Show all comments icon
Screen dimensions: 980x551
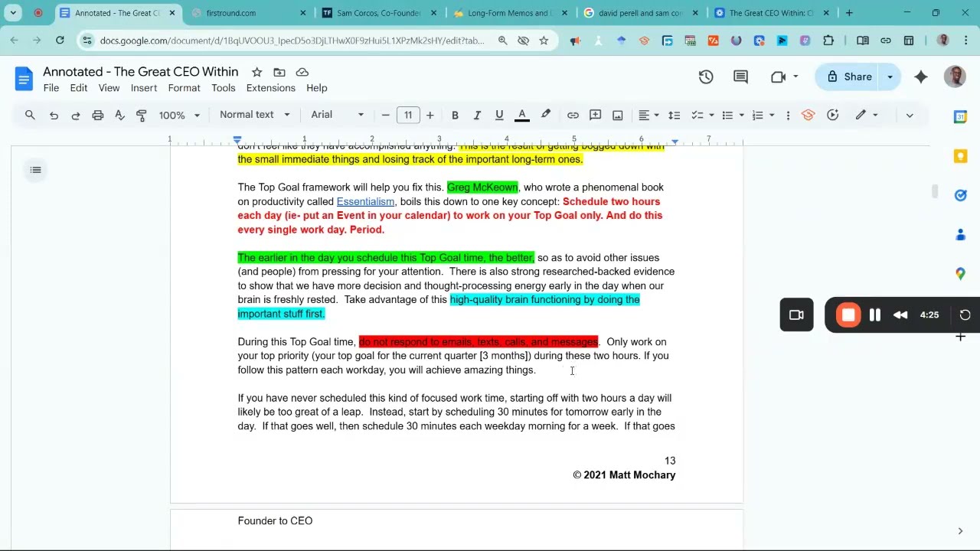740,77
